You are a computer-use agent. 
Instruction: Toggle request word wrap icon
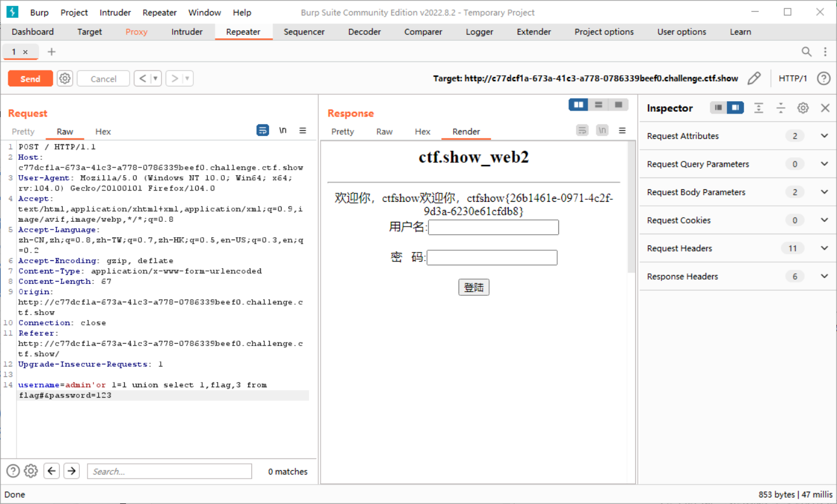263,130
